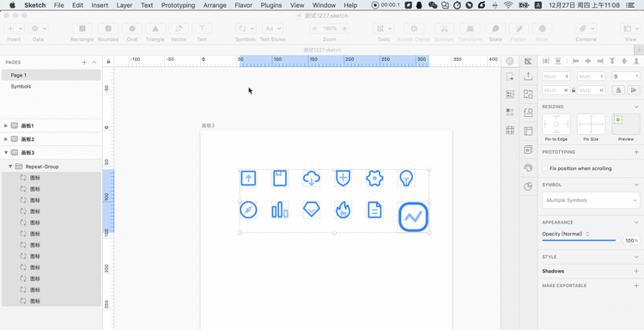Align selected layers horizontally centered
Screen dimensions: 644x330
tap(588, 61)
